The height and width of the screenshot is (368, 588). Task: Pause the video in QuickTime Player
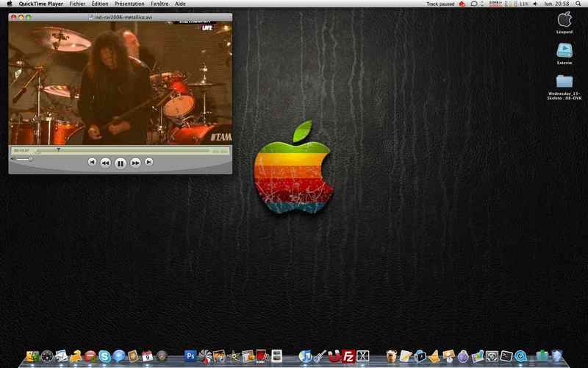pos(121,163)
